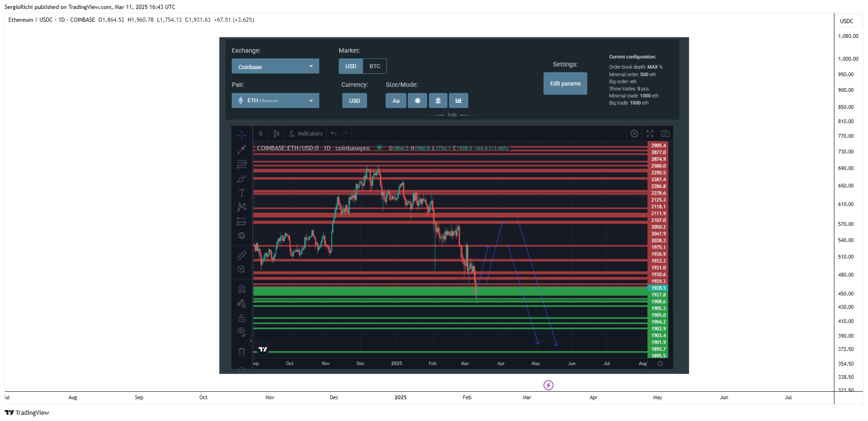Click the lightning event marker below the chart
868x421 pixels.
click(x=548, y=385)
